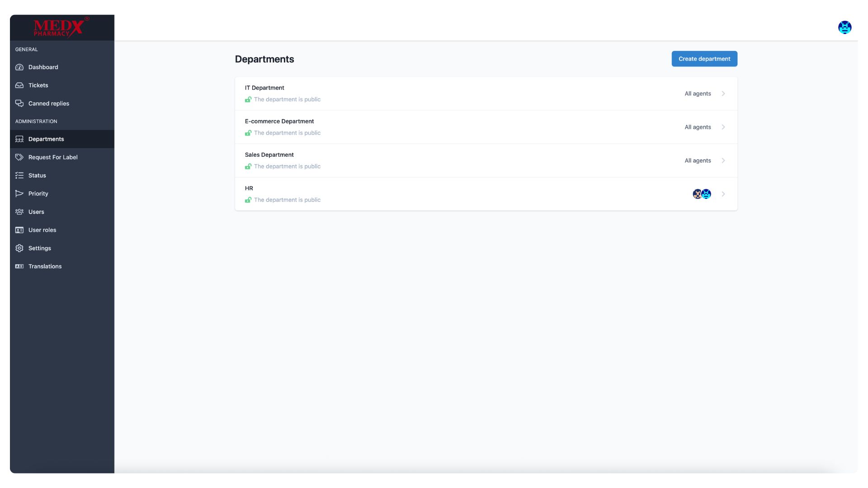Open the E-commerce Department entry
The width and height of the screenshot is (868, 488).
pos(486,127)
